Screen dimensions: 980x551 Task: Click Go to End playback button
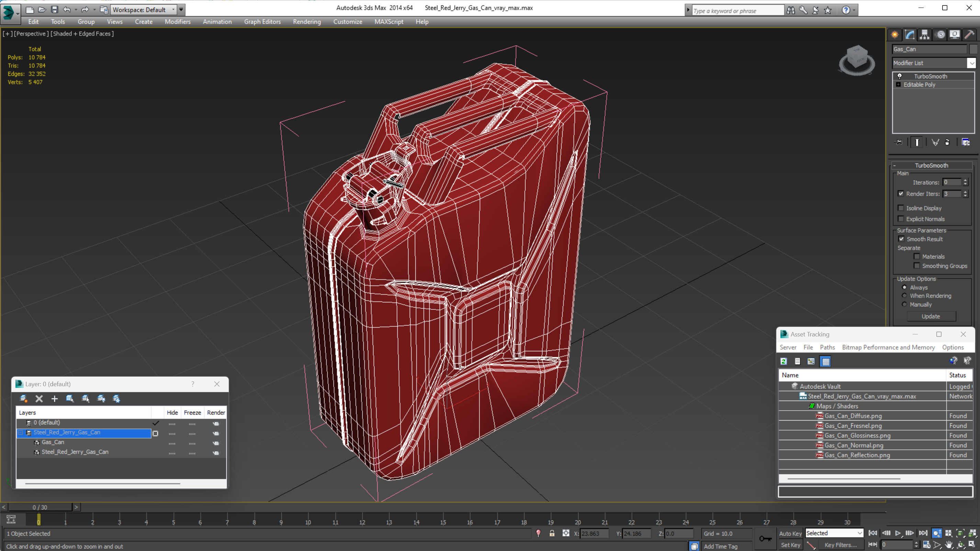point(923,533)
